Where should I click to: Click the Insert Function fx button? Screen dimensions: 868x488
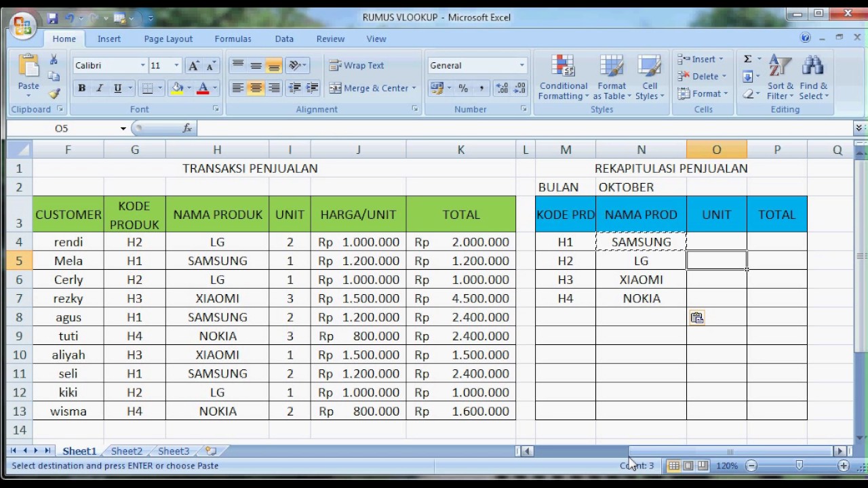pos(188,128)
